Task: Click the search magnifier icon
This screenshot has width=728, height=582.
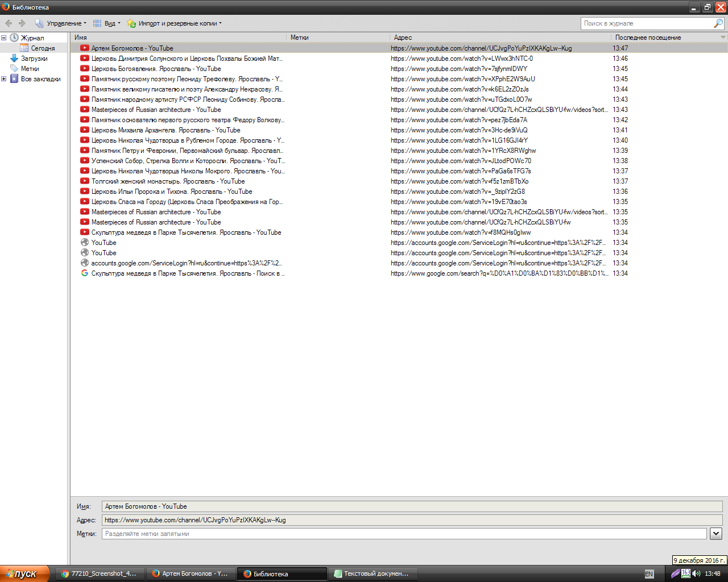Action: coord(718,23)
